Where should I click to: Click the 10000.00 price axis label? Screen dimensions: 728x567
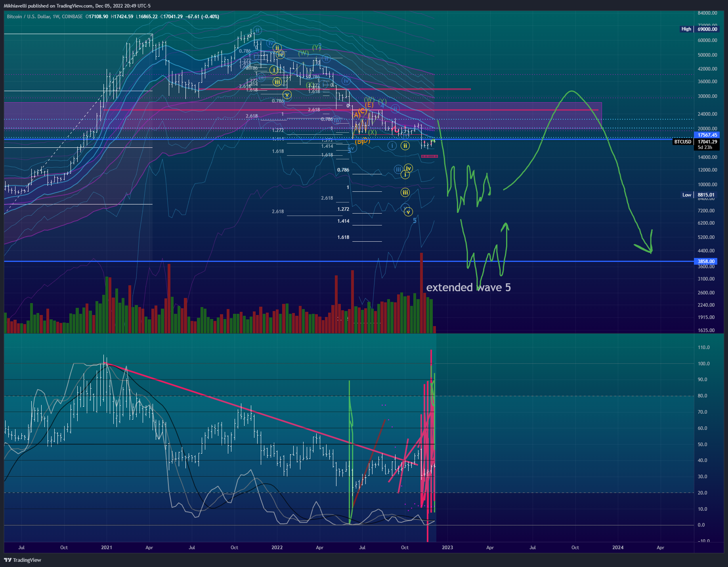[x=707, y=185]
